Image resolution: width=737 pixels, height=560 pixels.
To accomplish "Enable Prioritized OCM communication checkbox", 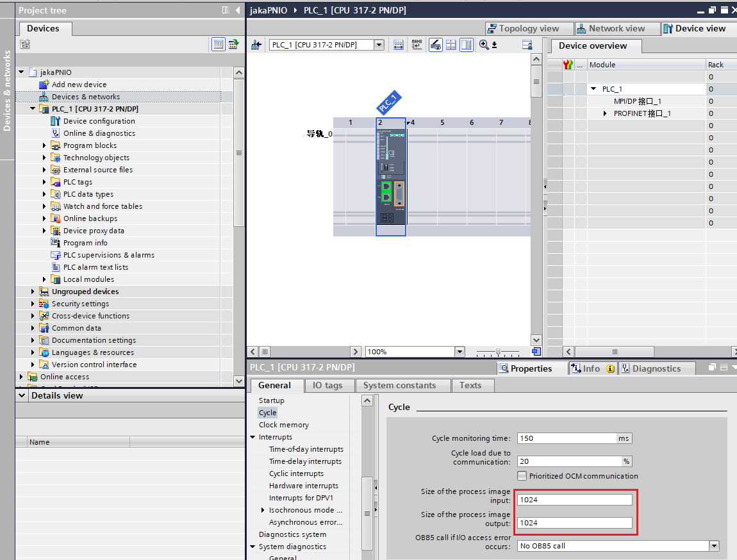I will [522, 476].
